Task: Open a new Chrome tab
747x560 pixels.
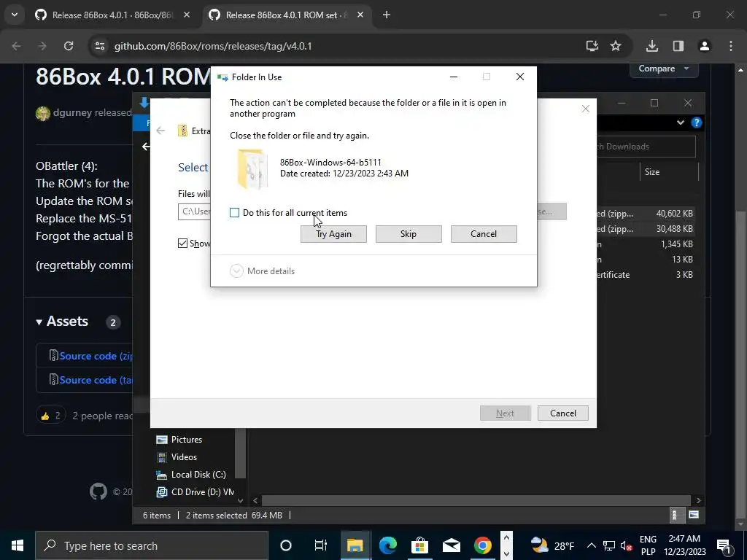Action: tap(387, 15)
